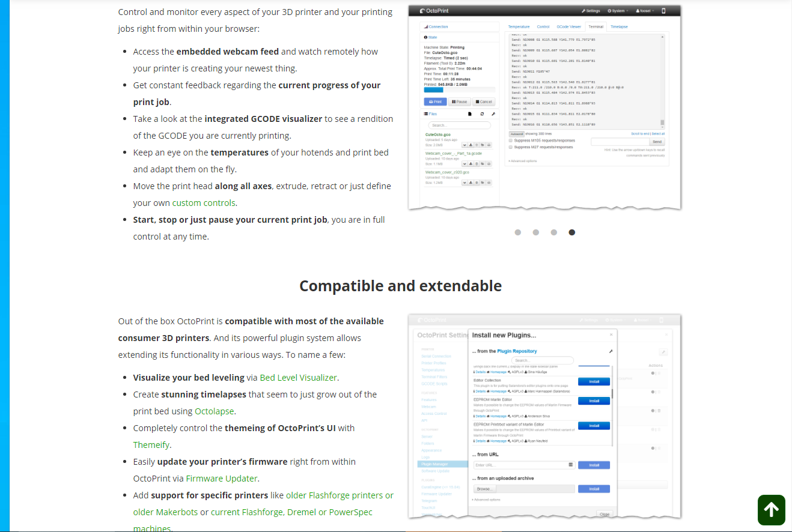Open the Temperature tab
This screenshot has width=792, height=532.
coord(519,27)
